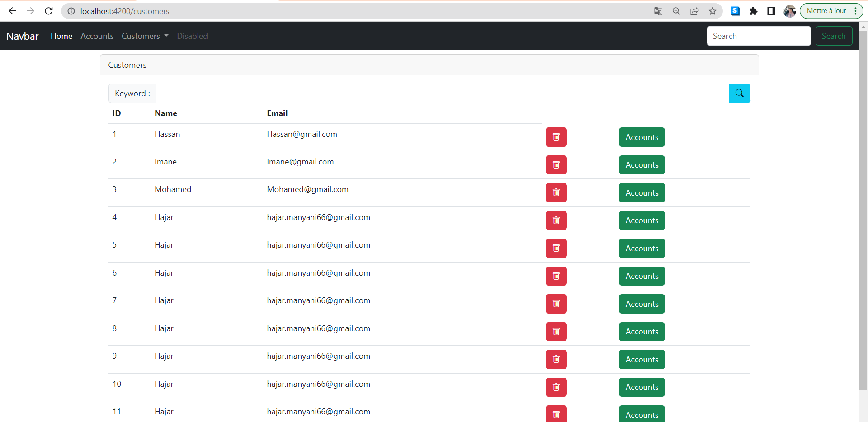868x422 pixels.
Task: Open the browser three-dot menu
Action: coord(856,11)
